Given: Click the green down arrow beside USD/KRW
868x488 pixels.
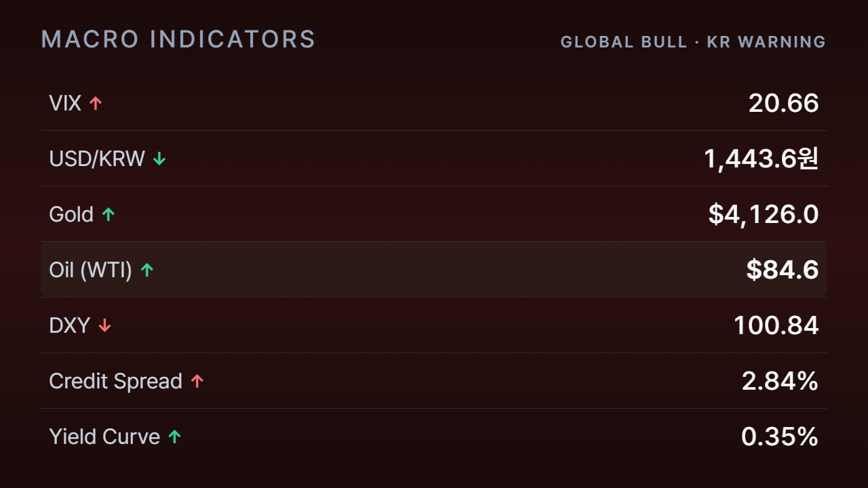Looking at the screenshot, I should click(159, 159).
